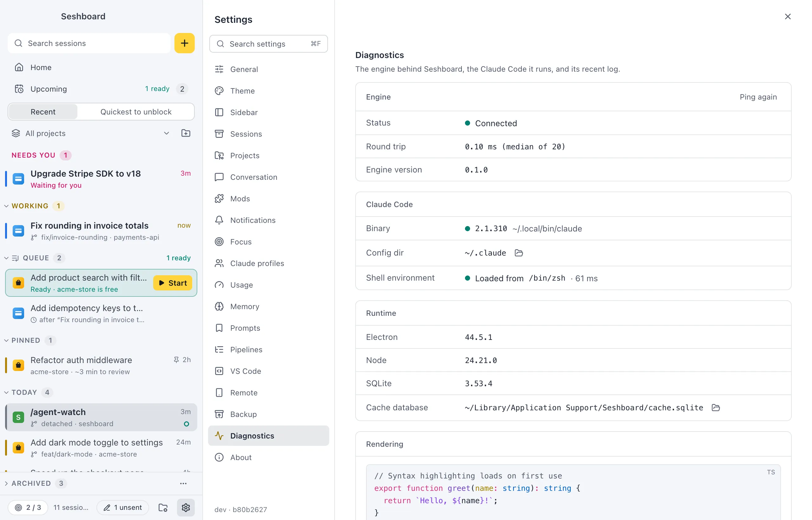Click the queue list icon beside QUEUE

(x=15, y=258)
